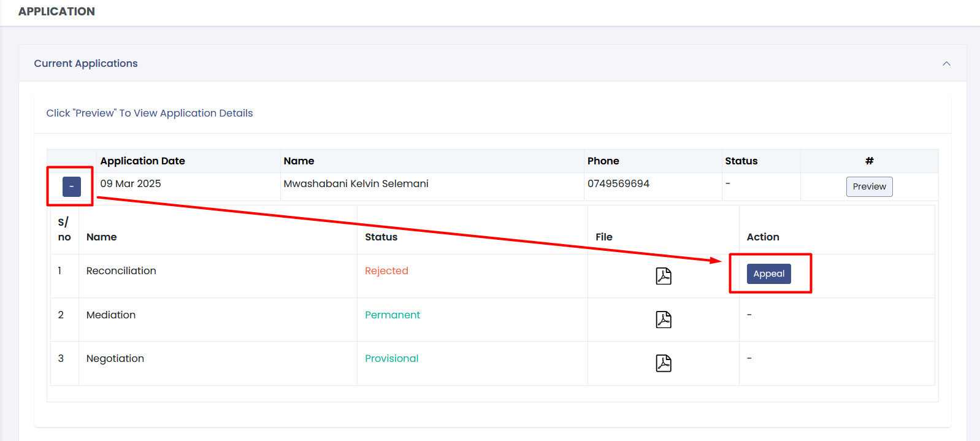Open the Reconciliation PDF file icon
The width and height of the screenshot is (980, 441).
pyautogui.click(x=663, y=276)
